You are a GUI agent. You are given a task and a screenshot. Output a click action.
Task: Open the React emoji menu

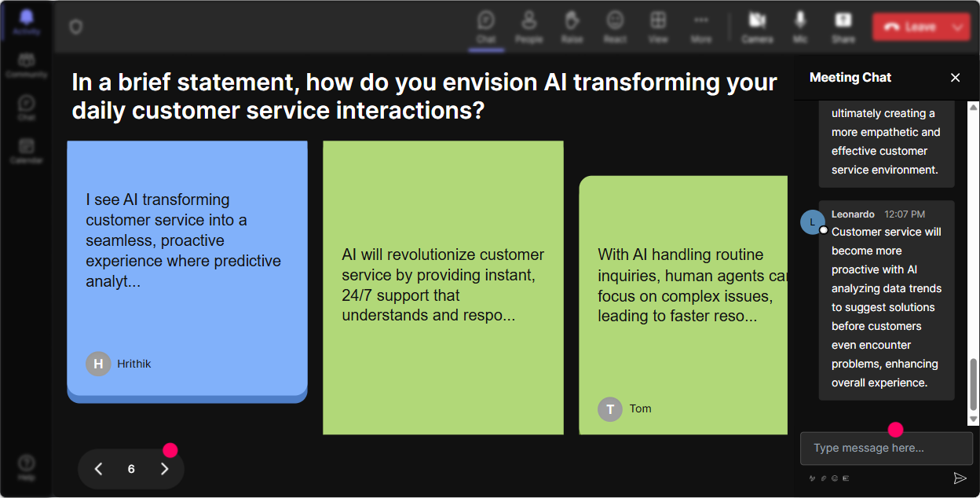(615, 26)
